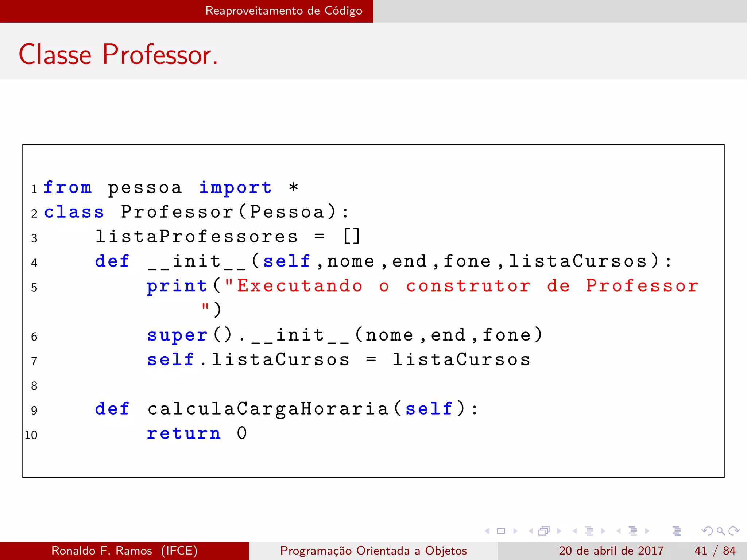Click the date '20 de abril de 2017'
747x560 pixels.
tap(611, 551)
